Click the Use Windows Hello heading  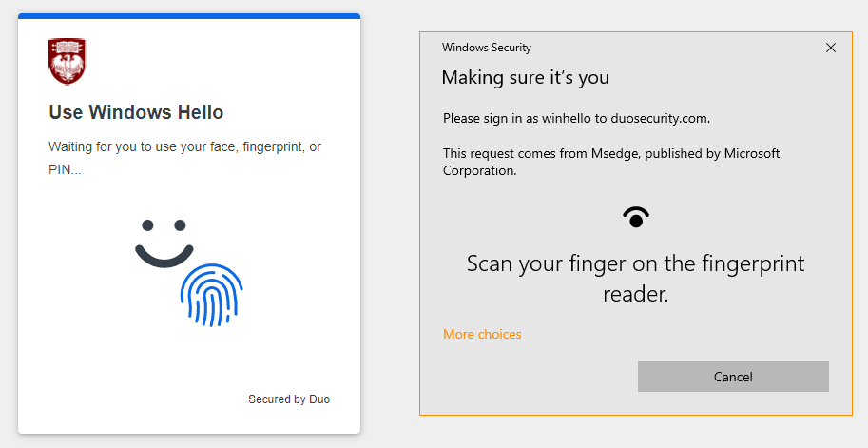136,112
